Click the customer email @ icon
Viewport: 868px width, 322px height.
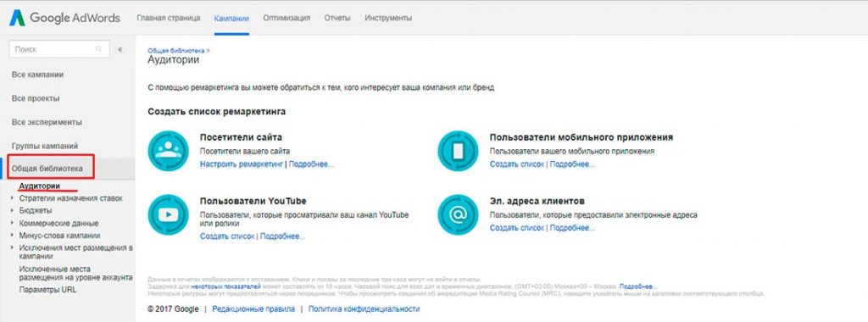point(458,214)
